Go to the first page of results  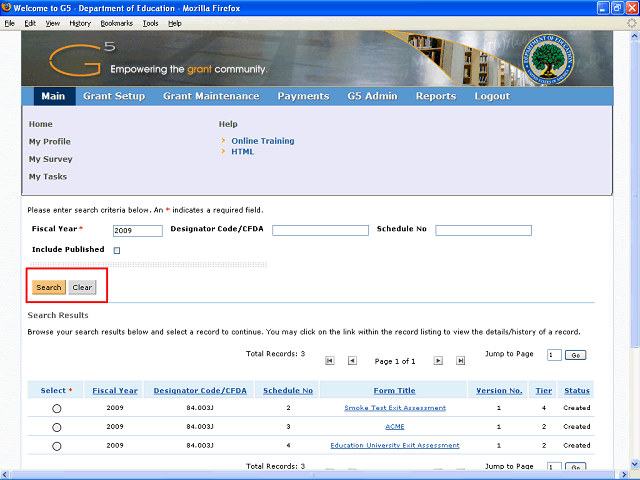[x=330, y=360]
